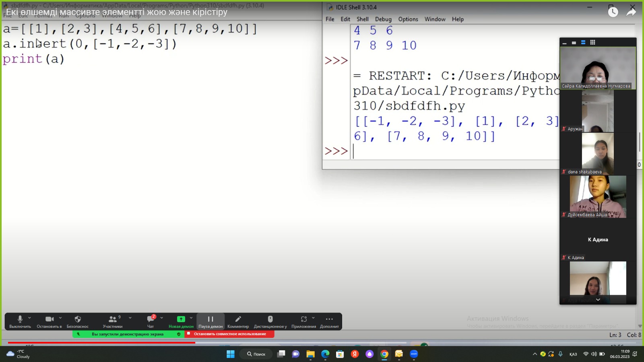This screenshot has width=644, height=362.
Task: Select К Адина participant tile
Action: click(x=598, y=240)
